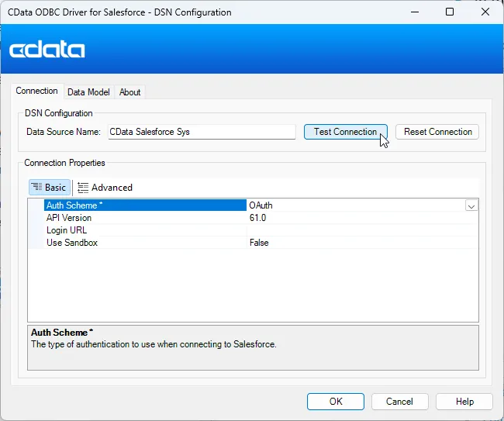Switch to the Data Model tab
Image resolution: width=504 pixels, height=421 pixels.
coord(88,91)
